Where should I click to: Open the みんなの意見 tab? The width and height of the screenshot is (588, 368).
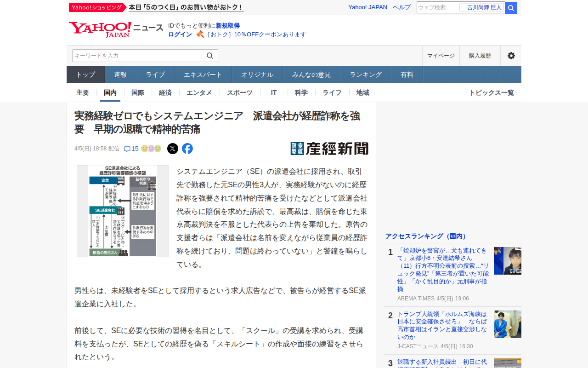(311, 75)
